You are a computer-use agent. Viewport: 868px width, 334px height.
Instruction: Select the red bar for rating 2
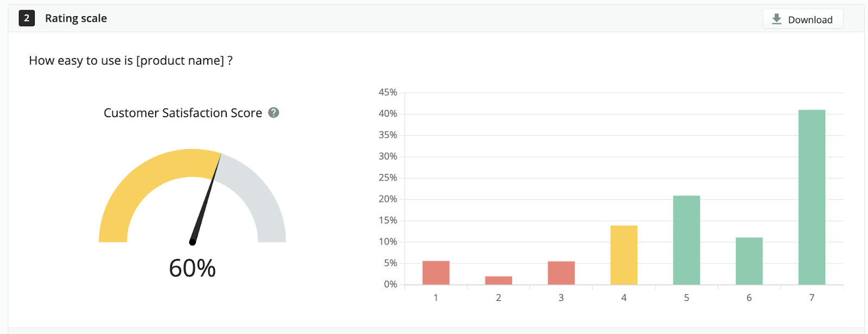pyautogui.click(x=499, y=280)
